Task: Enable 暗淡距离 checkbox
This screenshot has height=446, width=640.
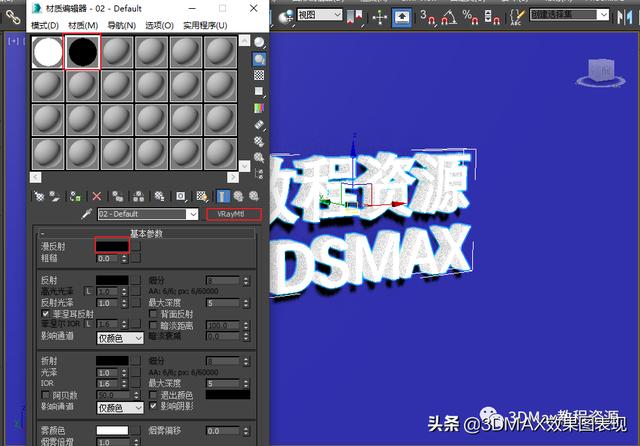Action: [153, 325]
